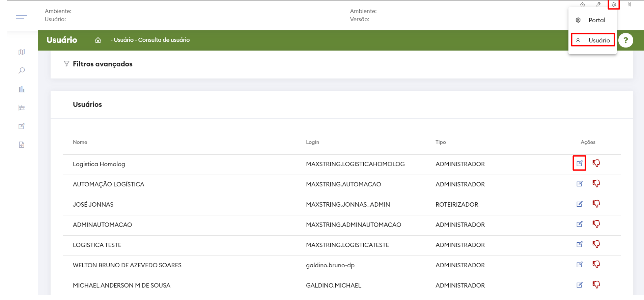
Task: Click the sliders settings sidebar icon
Action: [x=22, y=108]
